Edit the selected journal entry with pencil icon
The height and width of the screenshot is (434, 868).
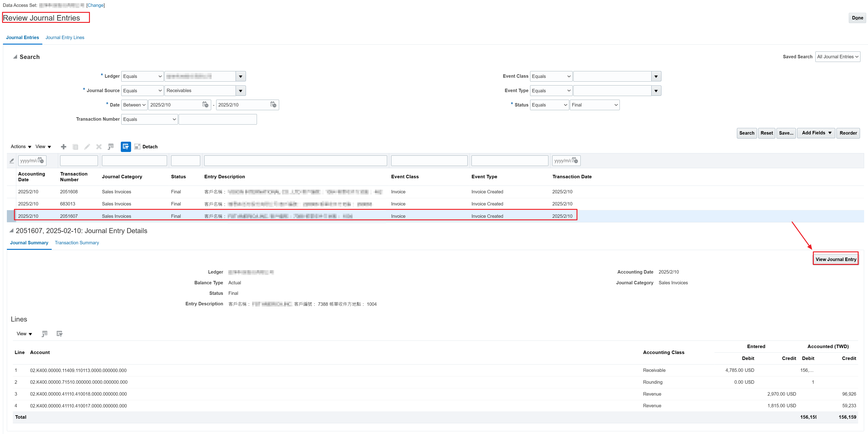pos(87,146)
